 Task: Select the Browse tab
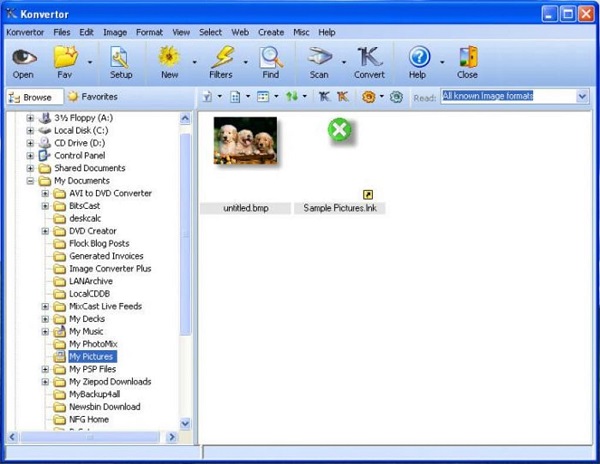[34, 97]
